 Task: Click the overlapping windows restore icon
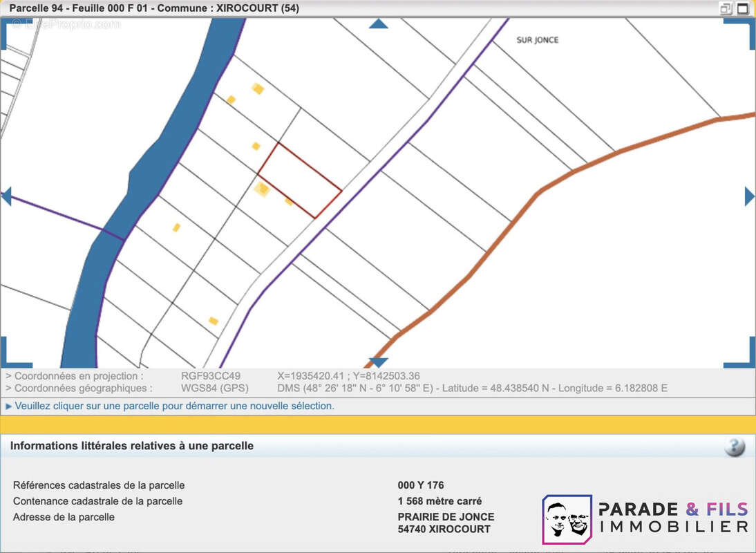click(726, 9)
